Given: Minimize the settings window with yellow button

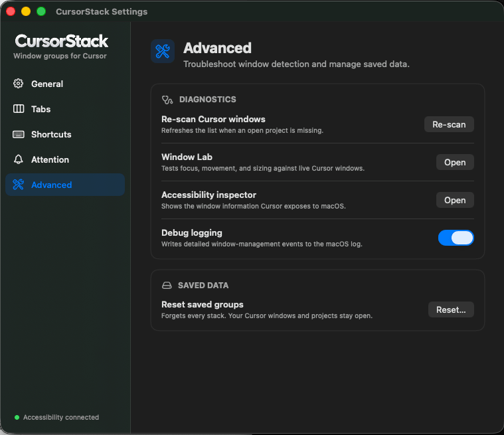Looking at the screenshot, I should pos(26,11).
